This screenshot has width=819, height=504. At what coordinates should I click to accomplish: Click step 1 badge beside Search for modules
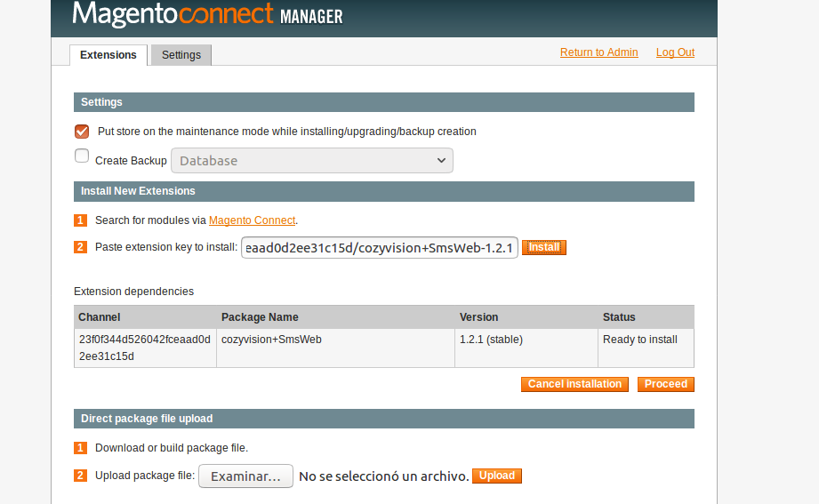tap(80, 220)
